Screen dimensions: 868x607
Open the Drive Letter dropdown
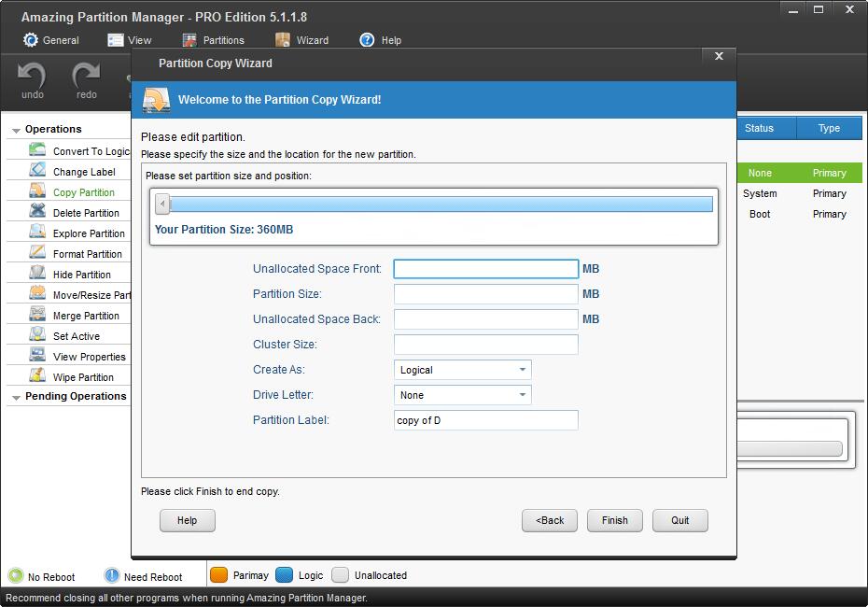click(x=462, y=395)
